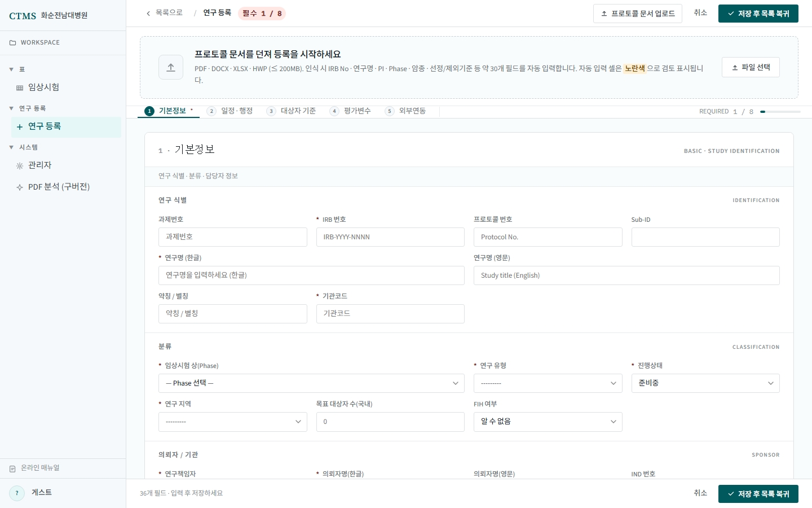
Task: Open the 연구 유형 dropdown
Action: pyautogui.click(x=548, y=383)
